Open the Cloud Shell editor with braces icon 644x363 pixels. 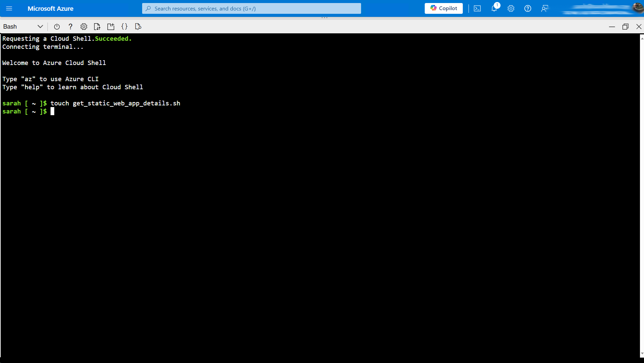coord(124,27)
